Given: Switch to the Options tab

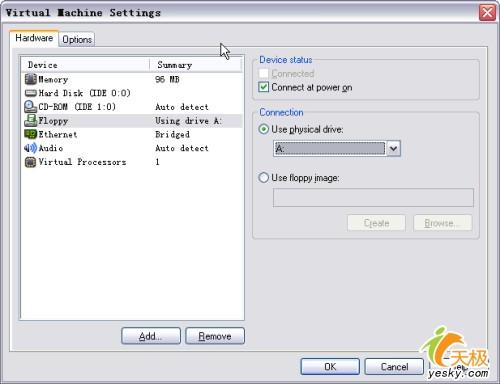Looking at the screenshot, I should click(77, 39).
